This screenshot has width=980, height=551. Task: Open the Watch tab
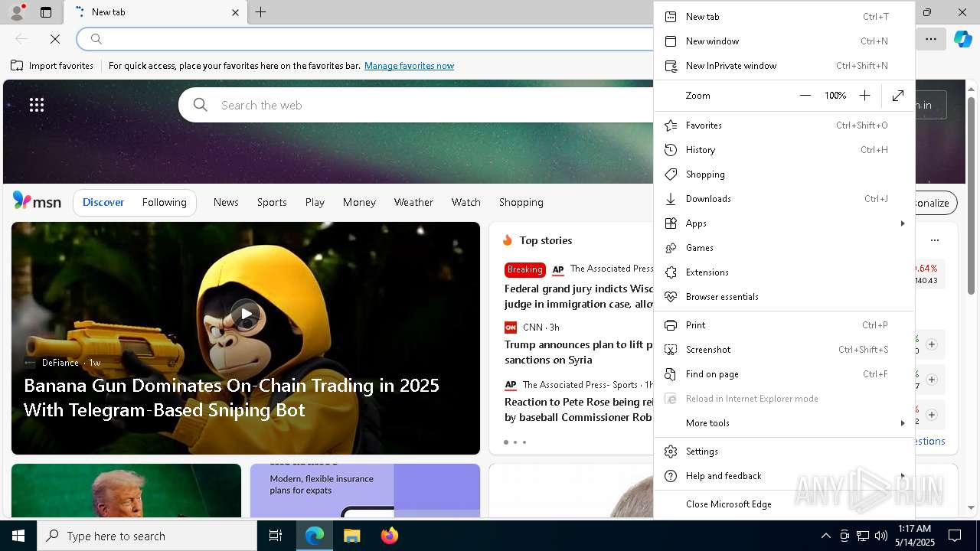[x=465, y=202]
